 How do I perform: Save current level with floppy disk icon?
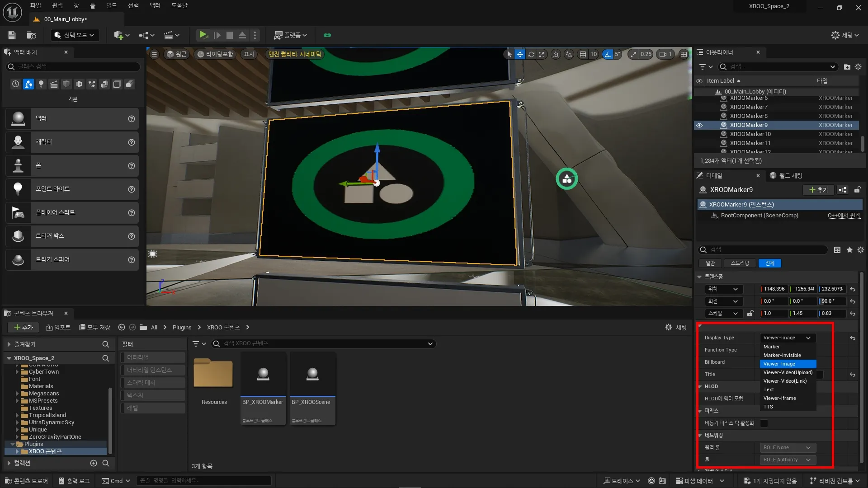point(12,35)
